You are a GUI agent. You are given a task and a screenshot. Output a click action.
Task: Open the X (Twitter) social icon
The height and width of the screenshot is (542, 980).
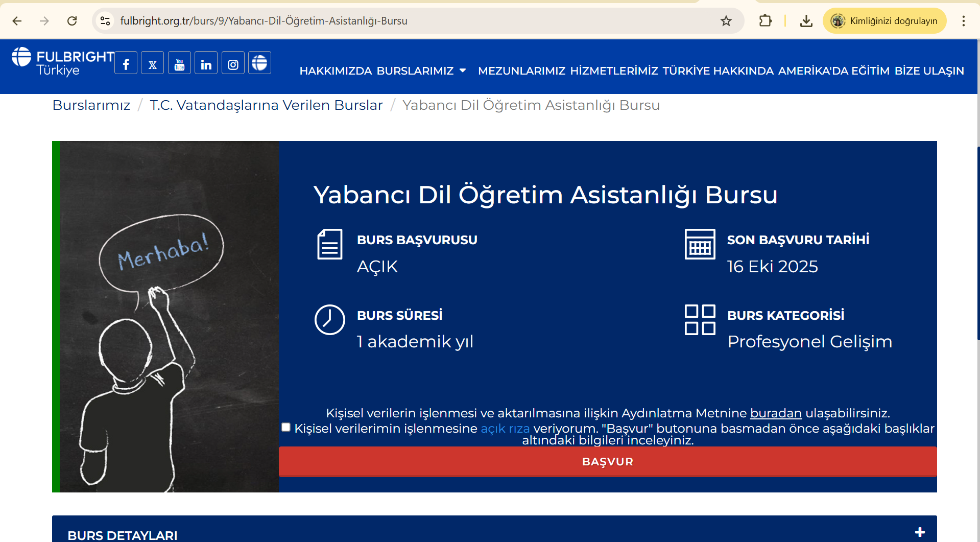click(x=152, y=63)
